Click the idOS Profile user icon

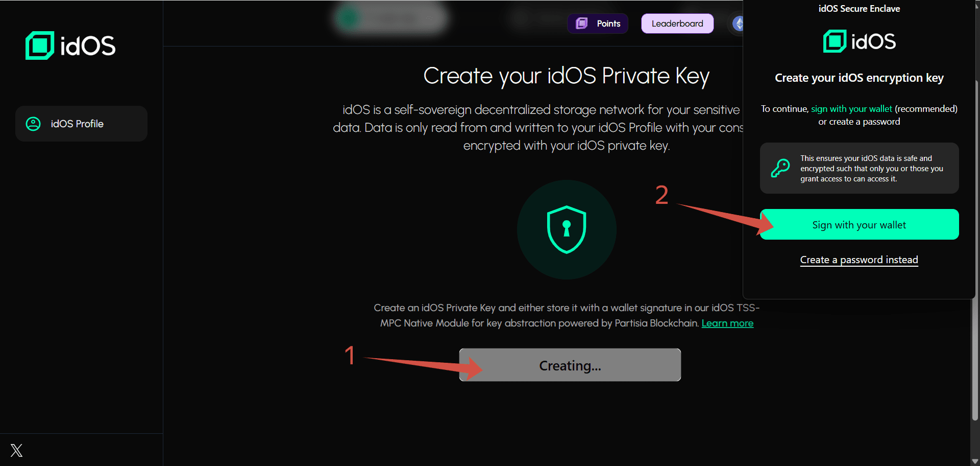(x=33, y=124)
